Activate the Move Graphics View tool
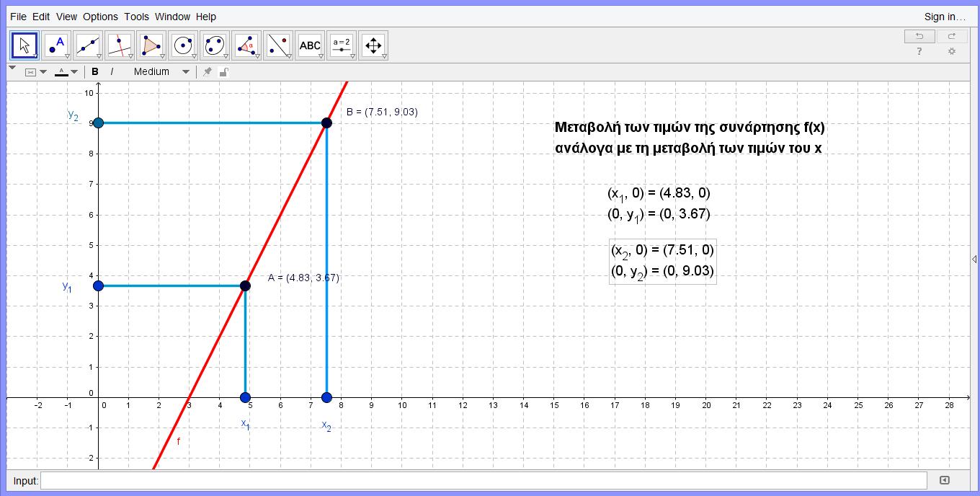The height and width of the screenshot is (496, 980). [x=373, y=45]
